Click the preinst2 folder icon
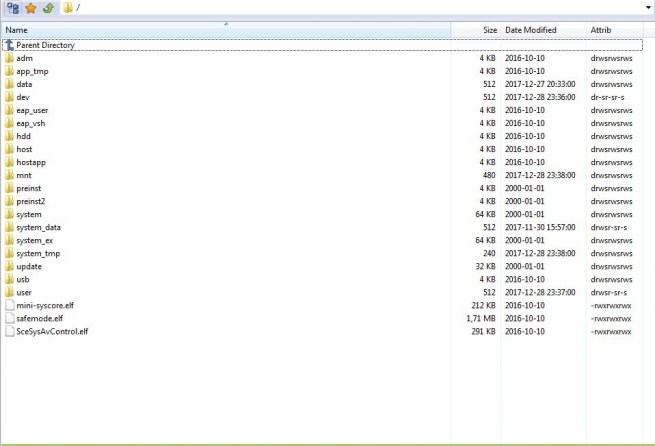 (9, 201)
